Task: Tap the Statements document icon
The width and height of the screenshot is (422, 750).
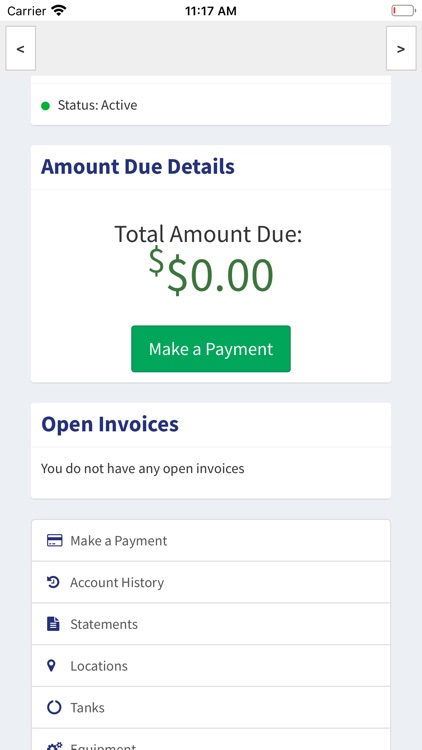Action: (x=53, y=624)
